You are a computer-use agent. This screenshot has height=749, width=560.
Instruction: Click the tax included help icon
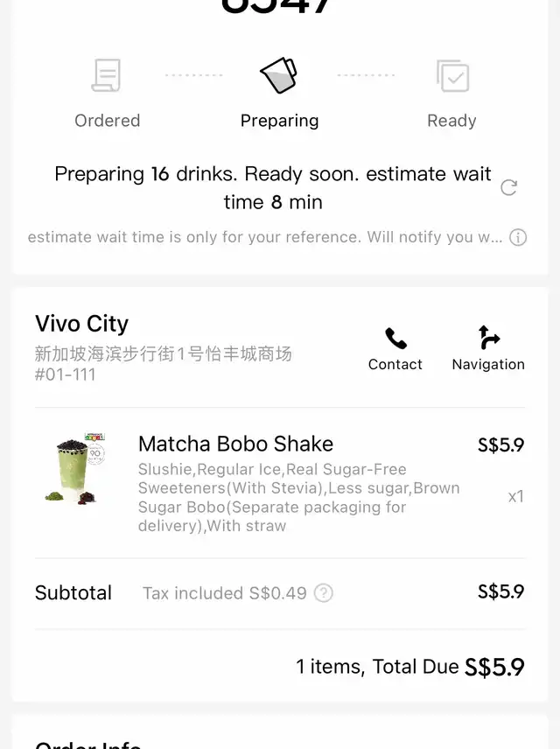click(x=324, y=593)
